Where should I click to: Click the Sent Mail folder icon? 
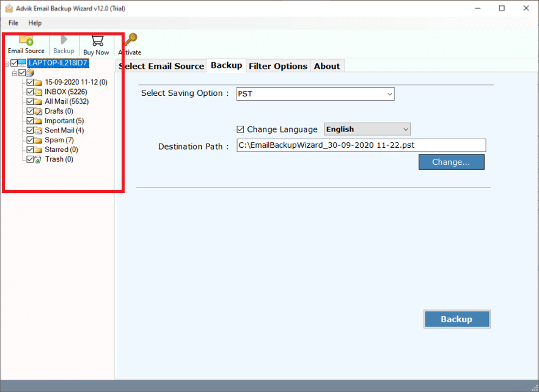[x=37, y=130]
